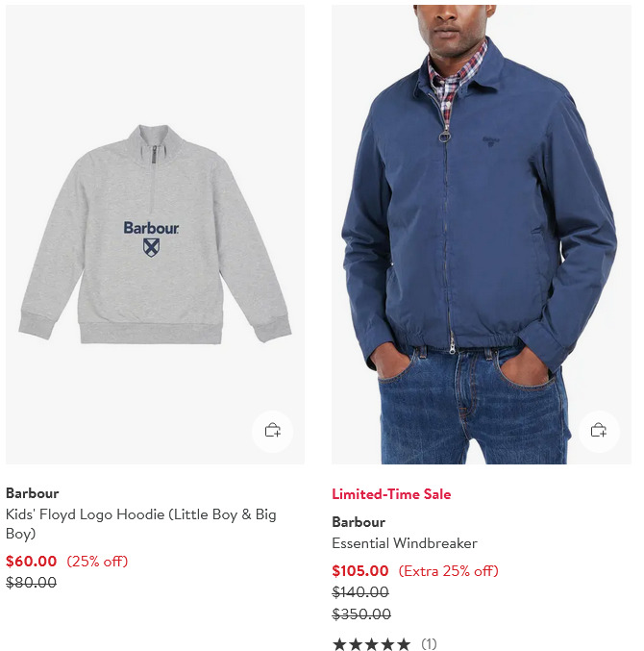
Task: Click Barbour brand name above the hoodie title
Action: point(33,493)
